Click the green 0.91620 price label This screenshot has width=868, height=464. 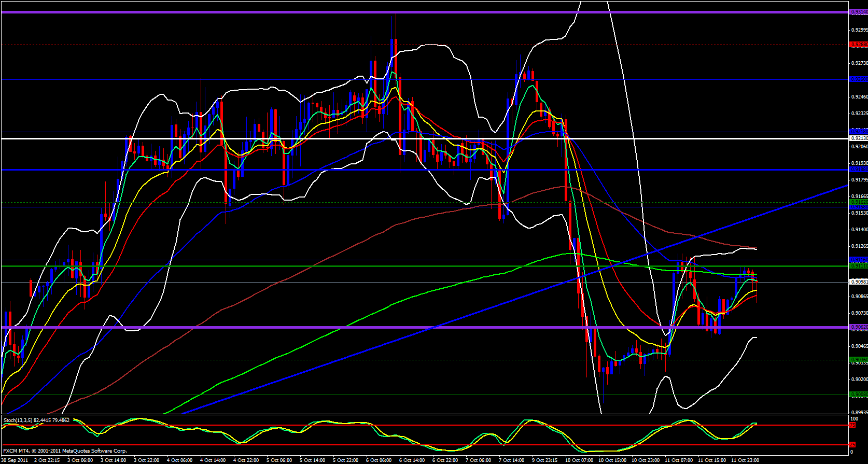pyautogui.click(x=858, y=202)
